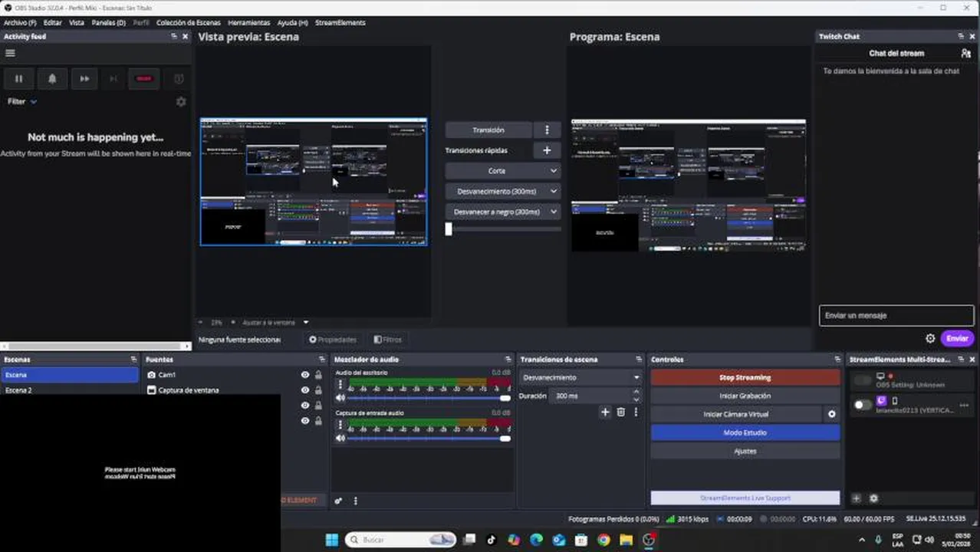This screenshot has width=980, height=552.
Task: Toggle lock on Cam1 source
Action: [318, 375]
